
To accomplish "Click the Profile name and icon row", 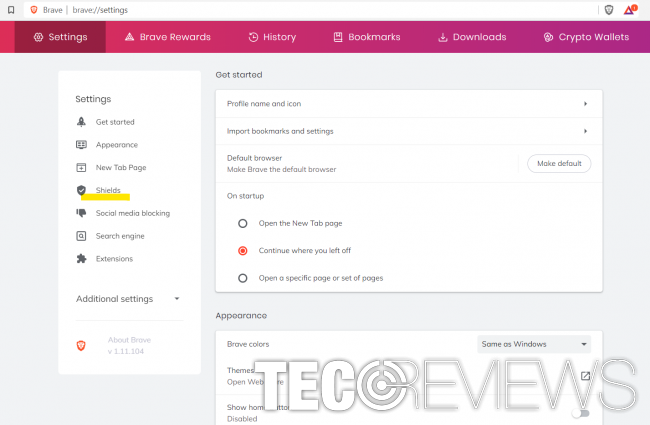I will 409,104.
